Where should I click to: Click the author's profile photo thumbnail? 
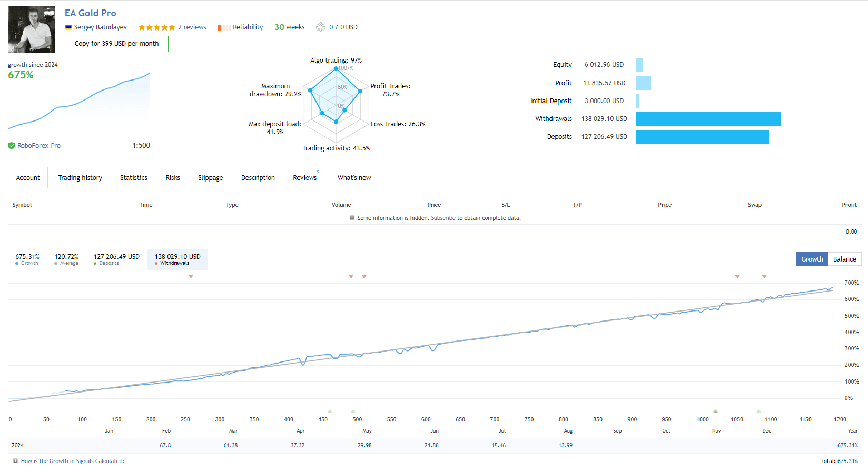32,29
